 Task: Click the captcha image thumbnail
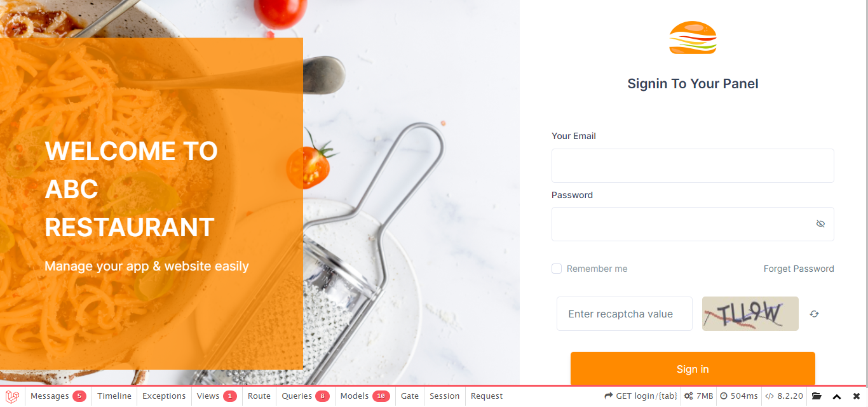coord(750,314)
